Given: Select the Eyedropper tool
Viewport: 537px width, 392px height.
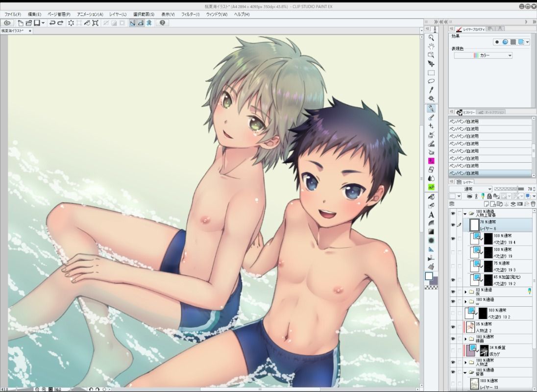Looking at the screenshot, I should pos(431,90).
